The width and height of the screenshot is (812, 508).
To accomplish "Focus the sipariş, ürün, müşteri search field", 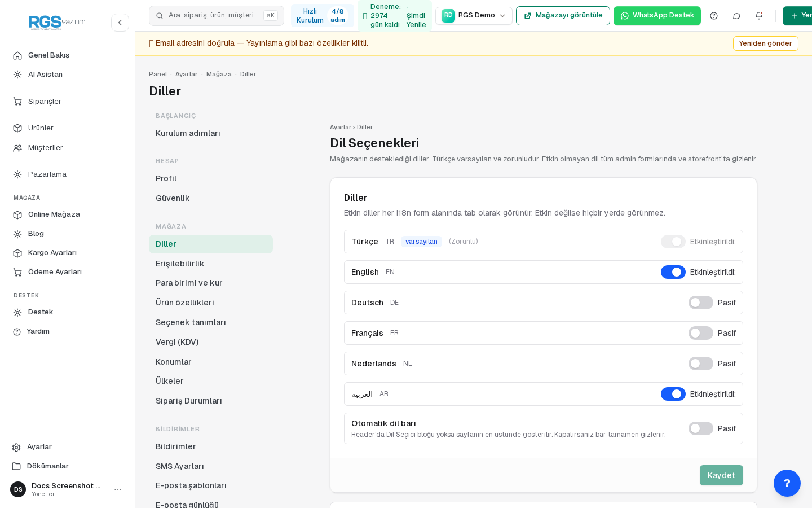I will point(217,16).
